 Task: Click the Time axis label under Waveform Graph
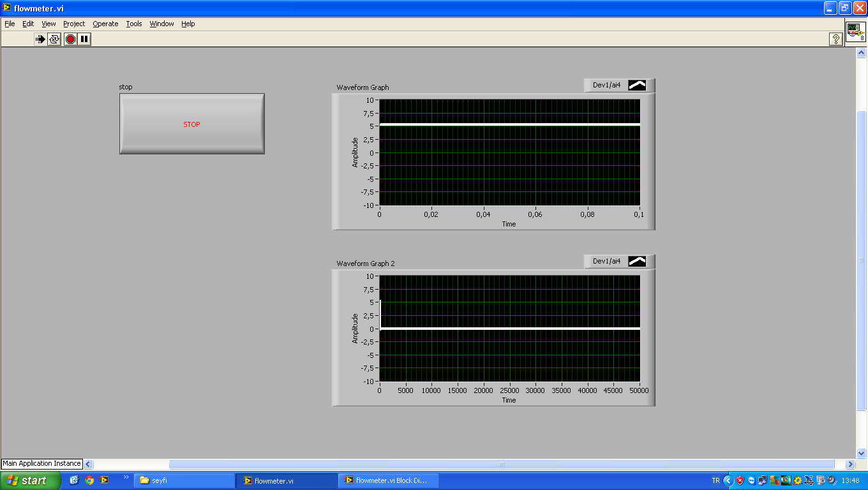click(x=509, y=224)
